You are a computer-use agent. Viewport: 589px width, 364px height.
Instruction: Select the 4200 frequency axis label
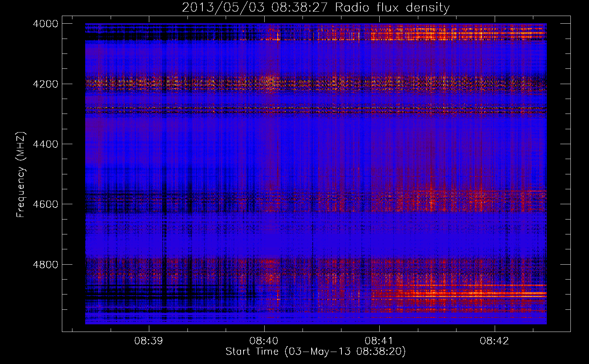coord(46,84)
